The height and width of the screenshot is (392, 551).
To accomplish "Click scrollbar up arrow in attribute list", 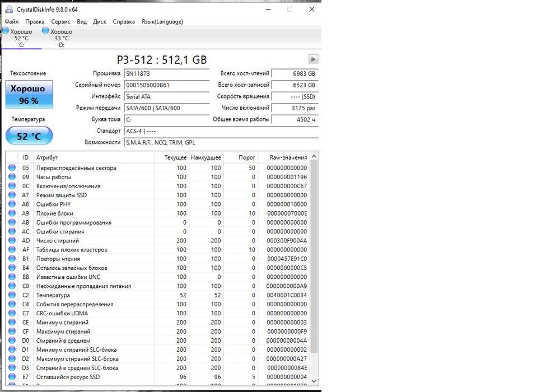I will 314,156.
